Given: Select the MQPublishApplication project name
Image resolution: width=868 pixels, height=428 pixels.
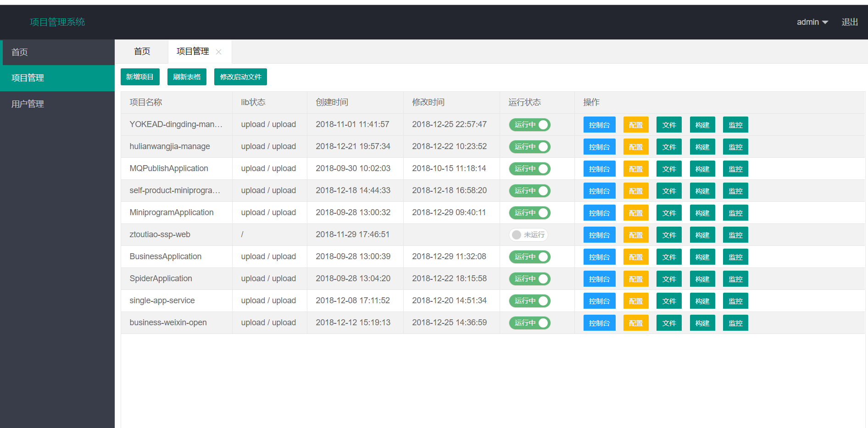Looking at the screenshot, I should click(169, 168).
